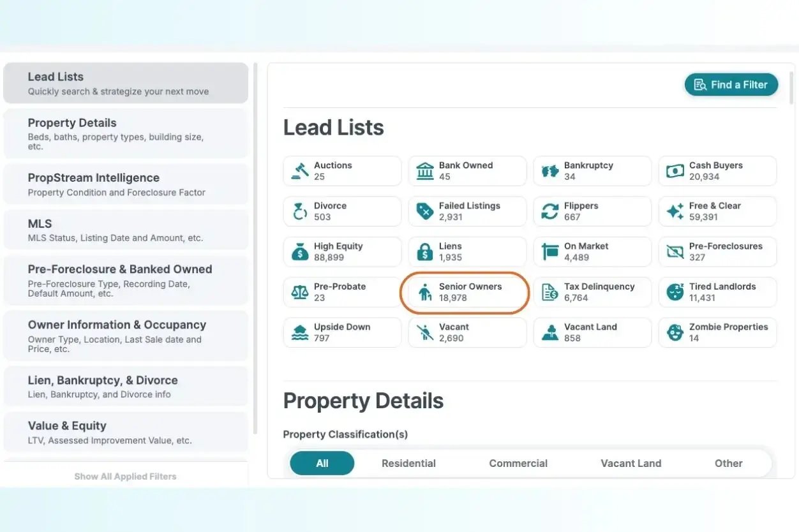Select the Vacant Land tree icon

[550, 332]
